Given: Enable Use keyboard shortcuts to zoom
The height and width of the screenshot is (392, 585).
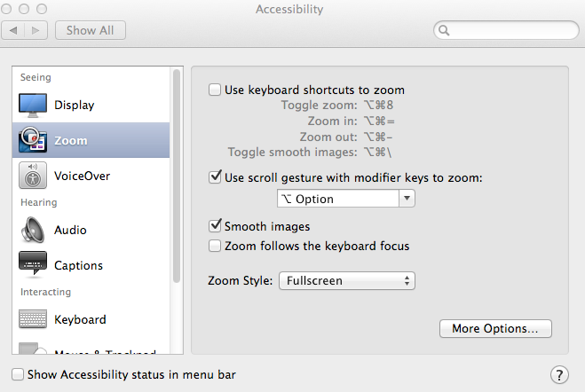Looking at the screenshot, I should pyautogui.click(x=215, y=90).
